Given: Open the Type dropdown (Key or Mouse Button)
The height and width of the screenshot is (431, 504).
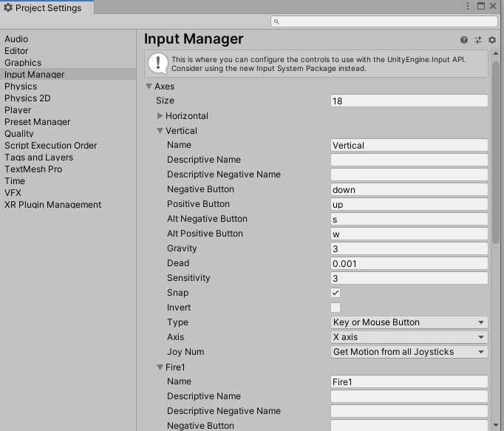Looking at the screenshot, I should point(409,322).
